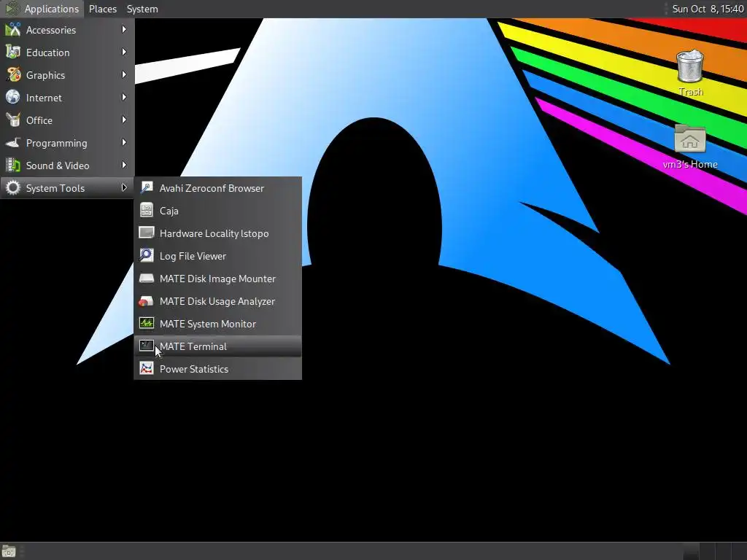747x560 pixels.
Task: Click the Programming category label
Action: pyautogui.click(x=57, y=144)
